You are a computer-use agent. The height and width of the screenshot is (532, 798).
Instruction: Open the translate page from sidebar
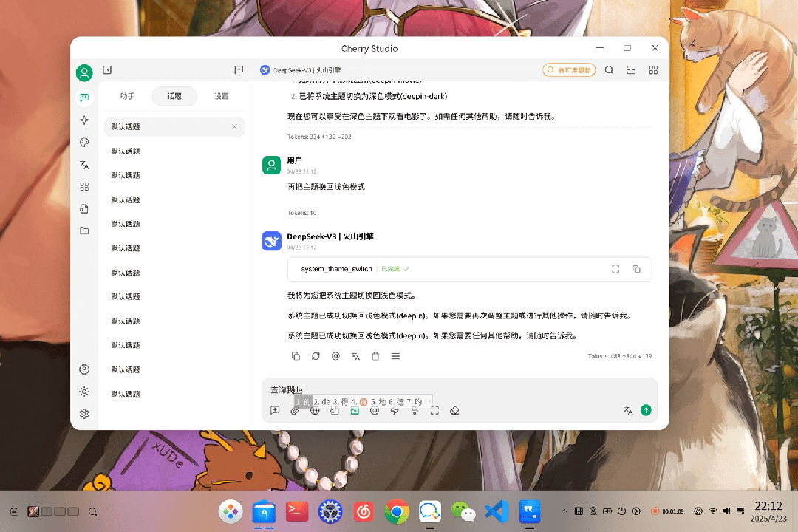click(84, 165)
